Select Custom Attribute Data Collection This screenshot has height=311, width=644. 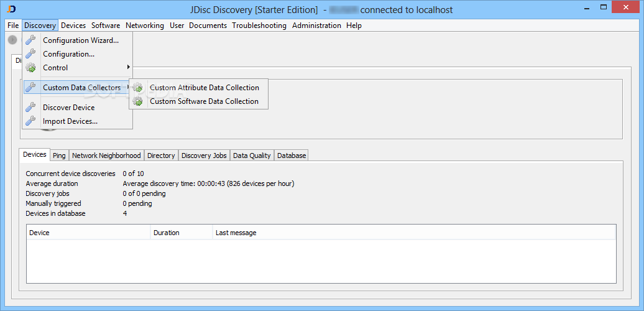pos(199,88)
